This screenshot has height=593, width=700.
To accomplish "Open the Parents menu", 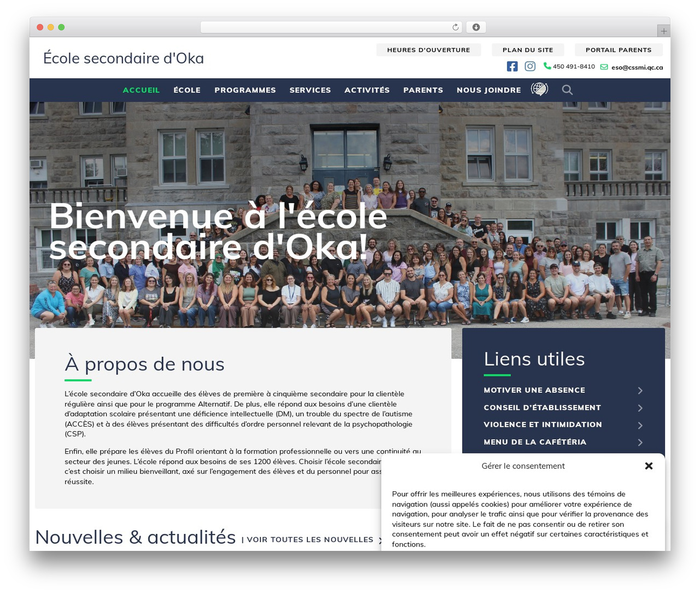I will coord(423,90).
